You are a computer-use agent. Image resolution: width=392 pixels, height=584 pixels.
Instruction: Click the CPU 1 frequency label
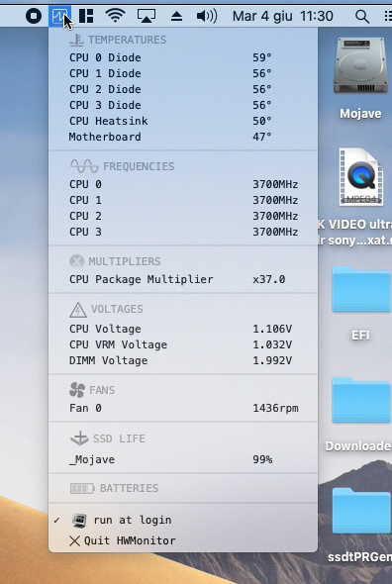(85, 200)
